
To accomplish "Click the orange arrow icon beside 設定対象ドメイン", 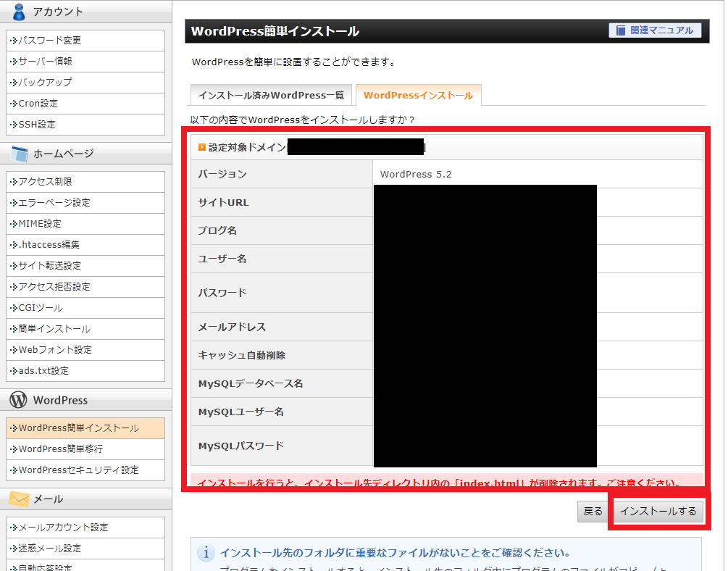I will (x=202, y=147).
